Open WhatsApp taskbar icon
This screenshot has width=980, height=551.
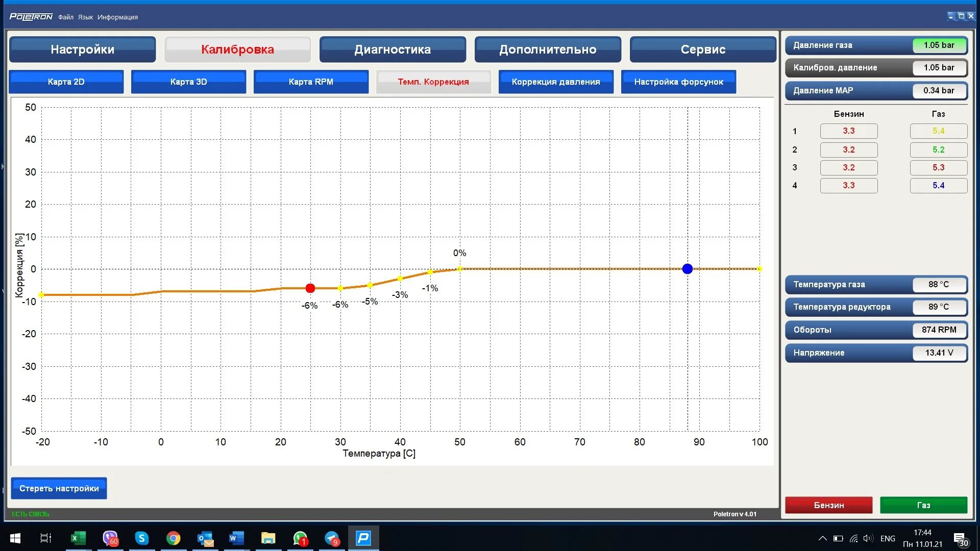point(300,538)
